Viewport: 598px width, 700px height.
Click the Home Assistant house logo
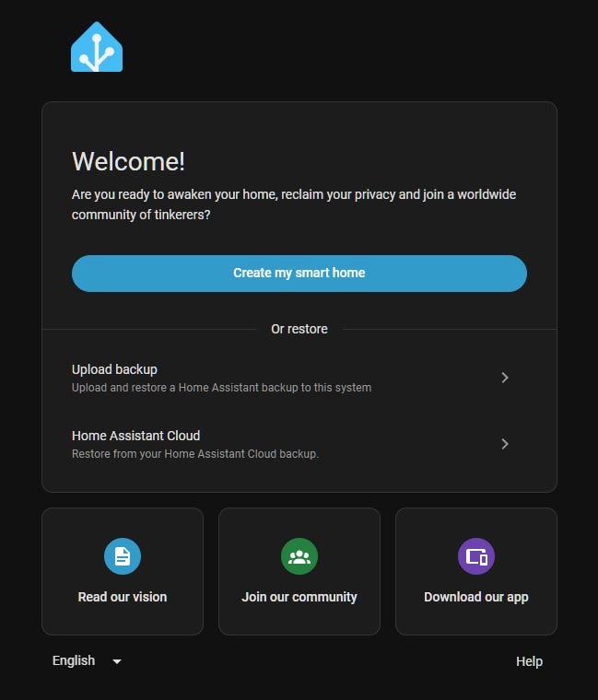(97, 47)
